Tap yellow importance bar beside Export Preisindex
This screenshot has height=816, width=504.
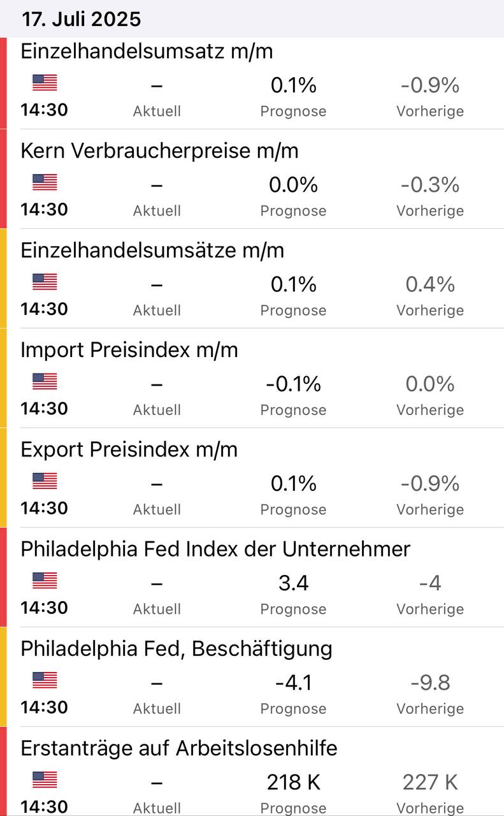[3, 477]
